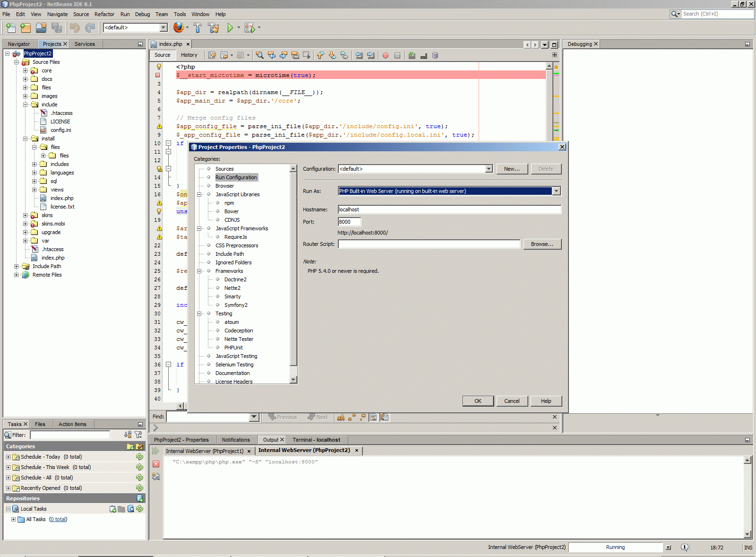Click the Shift Line Left icon
The image size is (756, 557).
(359, 55)
